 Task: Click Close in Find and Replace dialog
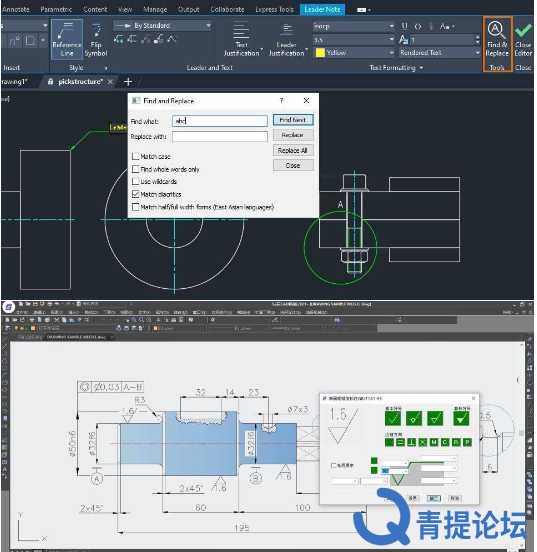[293, 165]
